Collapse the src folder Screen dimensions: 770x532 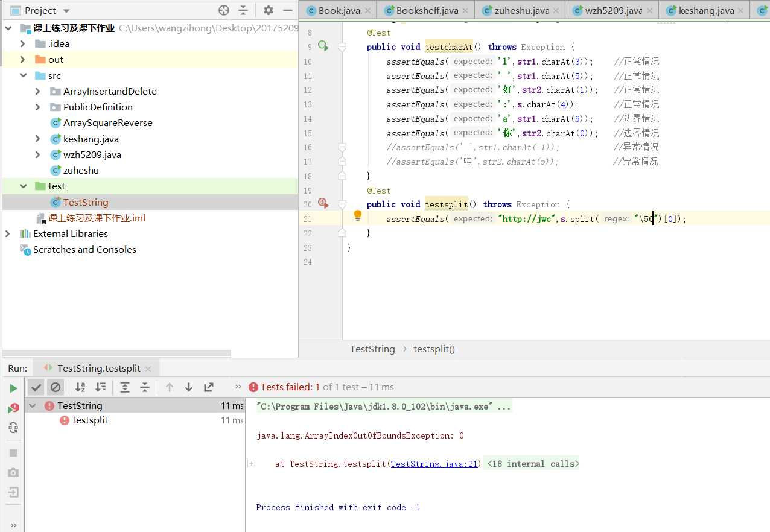click(23, 75)
